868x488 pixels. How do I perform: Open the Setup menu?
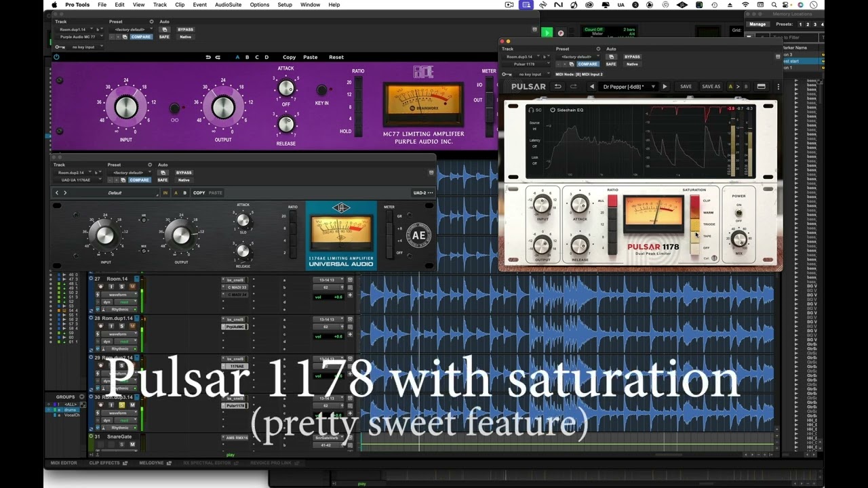coord(285,5)
